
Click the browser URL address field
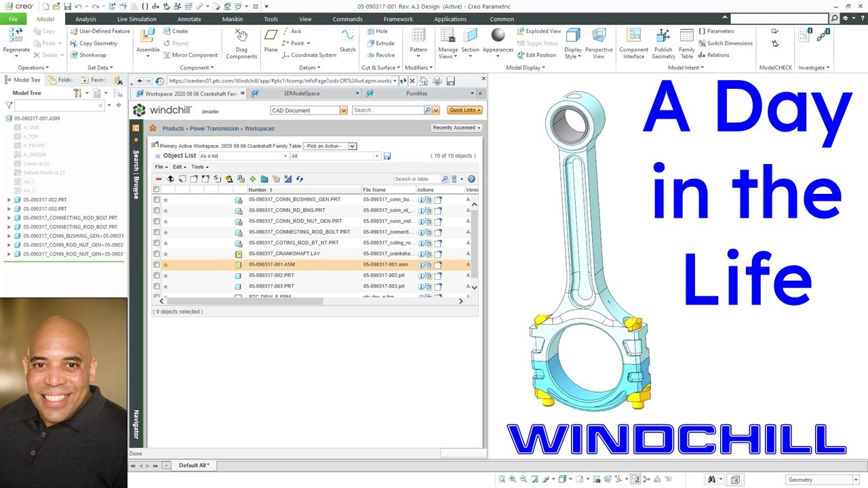[x=279, y=81]
